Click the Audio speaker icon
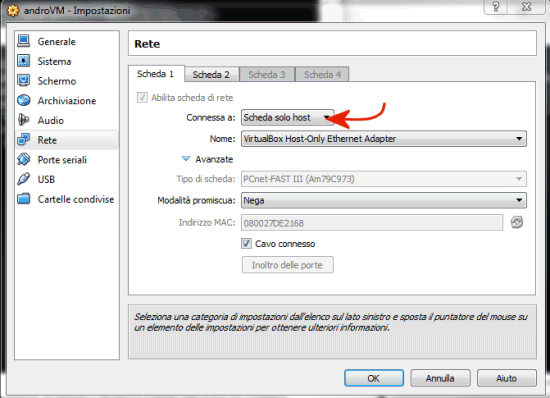Image resolution: width=550 pixels, height=398 pixels. pyautogui.click(x=24, y=120)
